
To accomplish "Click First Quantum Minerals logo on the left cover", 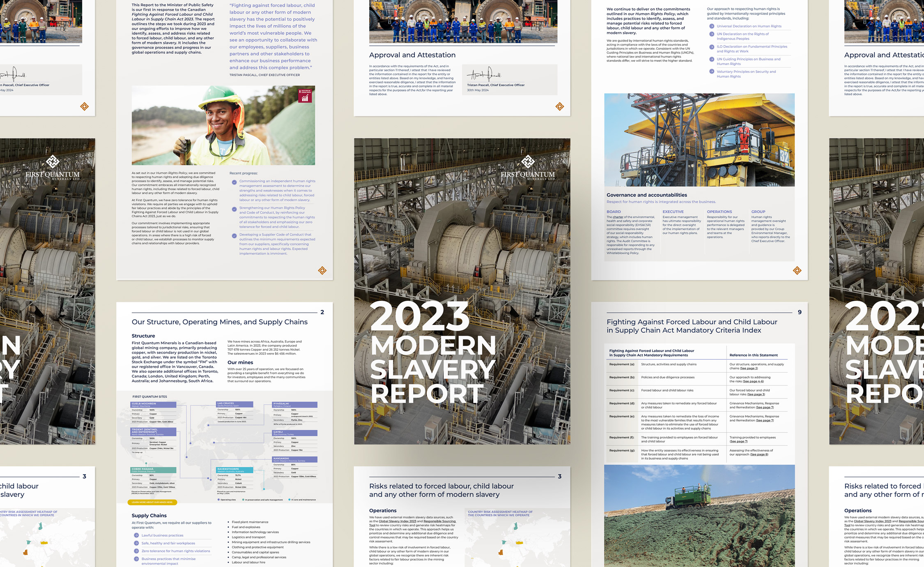I will click(53, 168).
